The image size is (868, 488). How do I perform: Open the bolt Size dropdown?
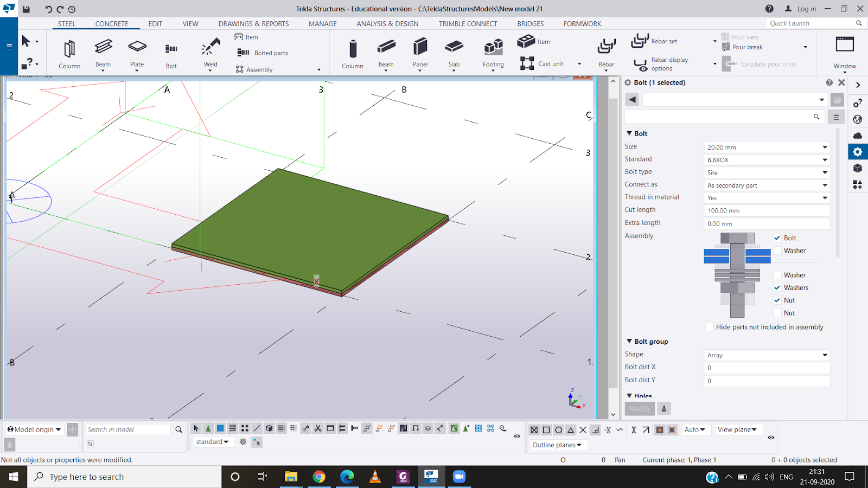[767, 147]
